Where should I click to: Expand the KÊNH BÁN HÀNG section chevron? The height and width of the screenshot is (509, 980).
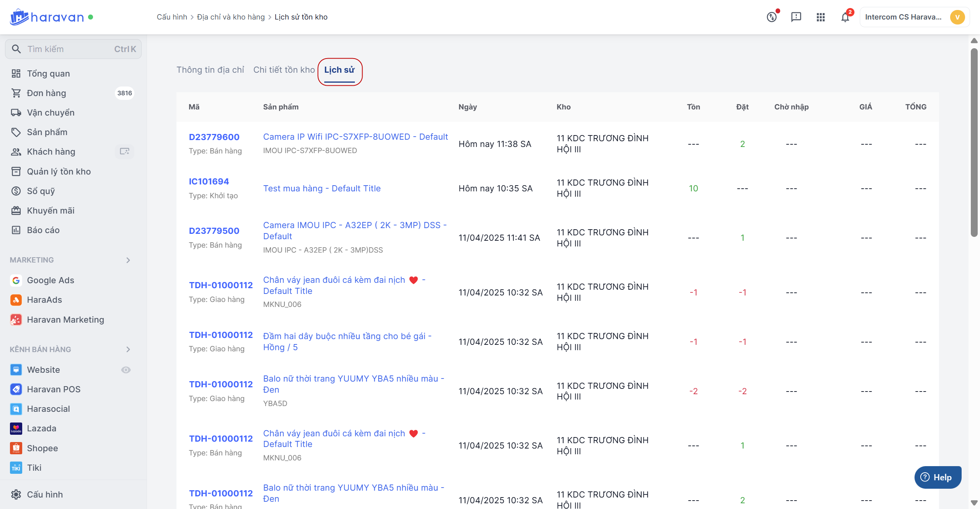[128, 349]
